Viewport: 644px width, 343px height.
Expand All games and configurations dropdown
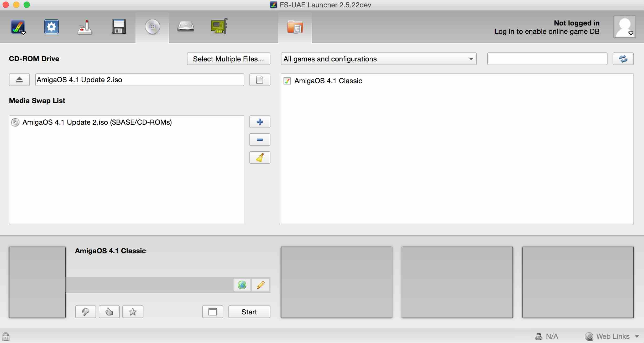tap(379, 59)
